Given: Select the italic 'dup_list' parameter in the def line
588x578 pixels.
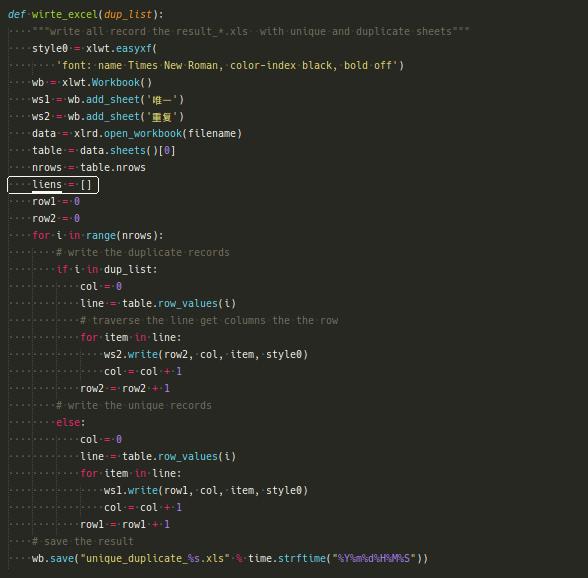Looking at the screenshot, I should click(128, 14).
